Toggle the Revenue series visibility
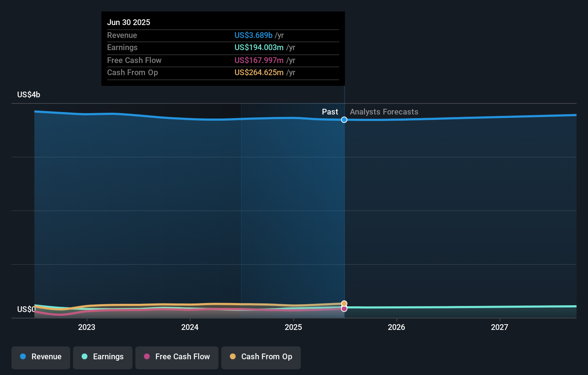The height and width of the screenshot is (375, 588). [40, 357]
